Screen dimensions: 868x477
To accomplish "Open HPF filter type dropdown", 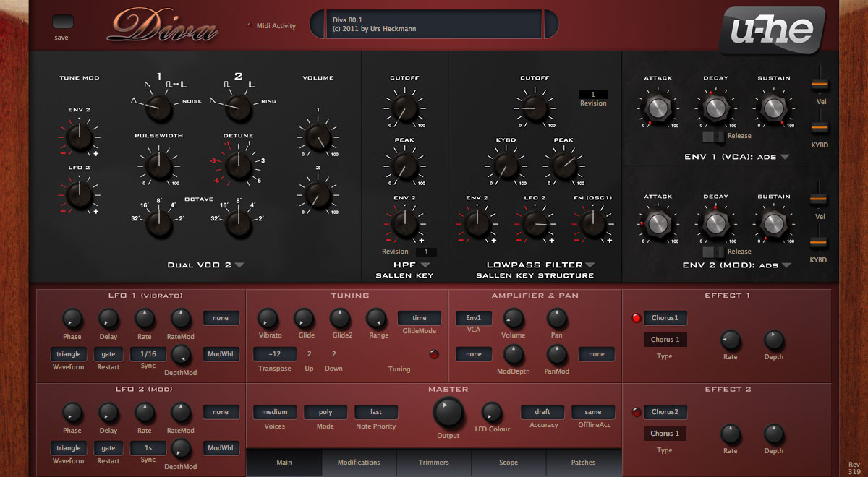I will pos(425,265).
